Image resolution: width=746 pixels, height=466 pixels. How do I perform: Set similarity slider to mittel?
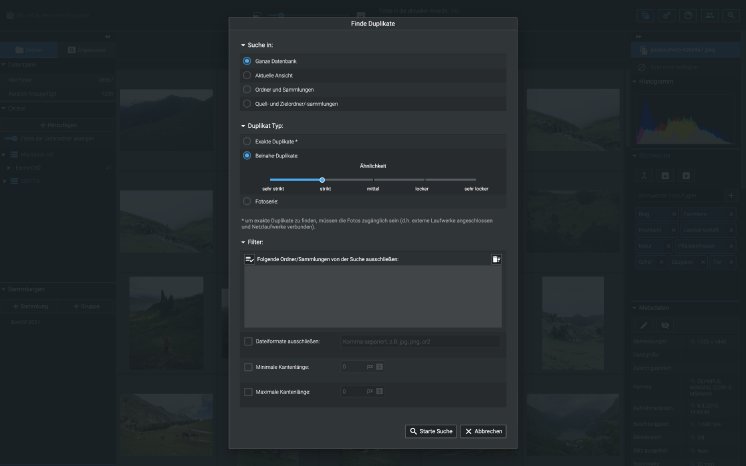(x=373, y=180)
